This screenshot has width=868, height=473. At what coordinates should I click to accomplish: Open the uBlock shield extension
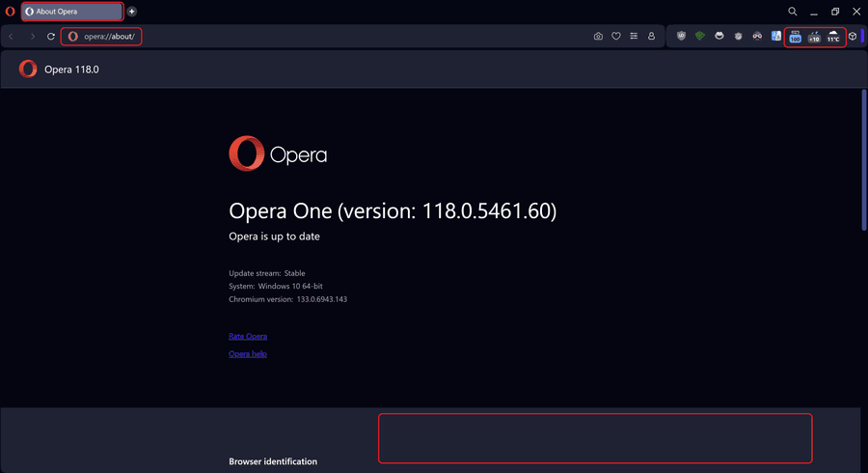click(x=682, y=36)
